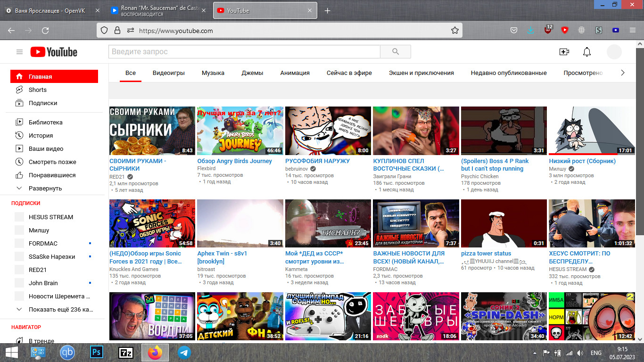Bookmark the page with the star icon

(454, 31)
